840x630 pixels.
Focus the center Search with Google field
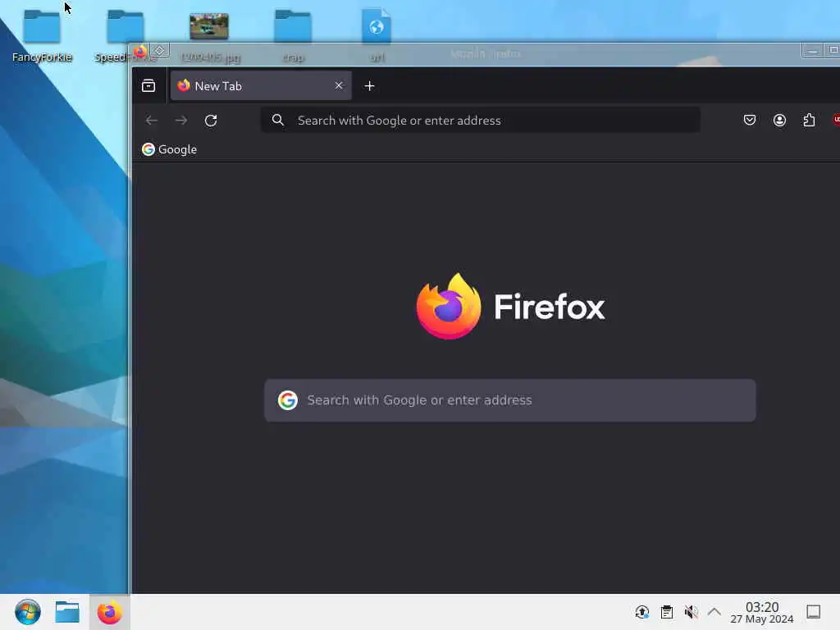coord(510,400)
